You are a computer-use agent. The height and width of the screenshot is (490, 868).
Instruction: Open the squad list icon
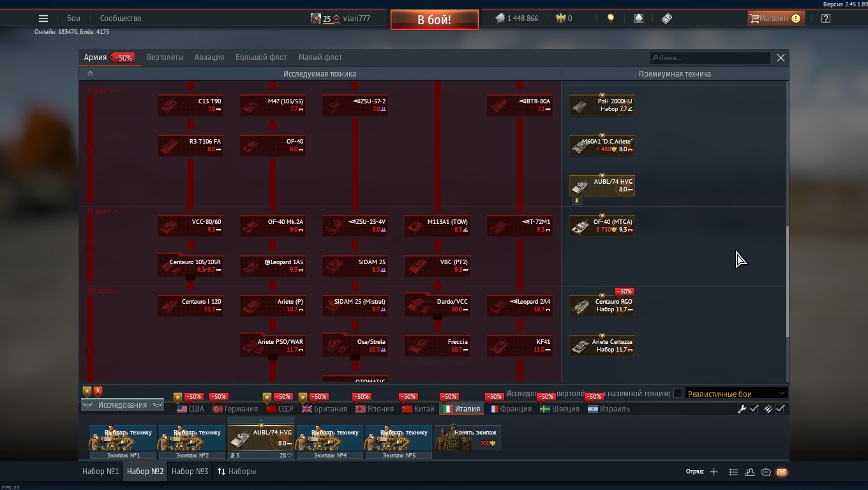pos(733,472)
